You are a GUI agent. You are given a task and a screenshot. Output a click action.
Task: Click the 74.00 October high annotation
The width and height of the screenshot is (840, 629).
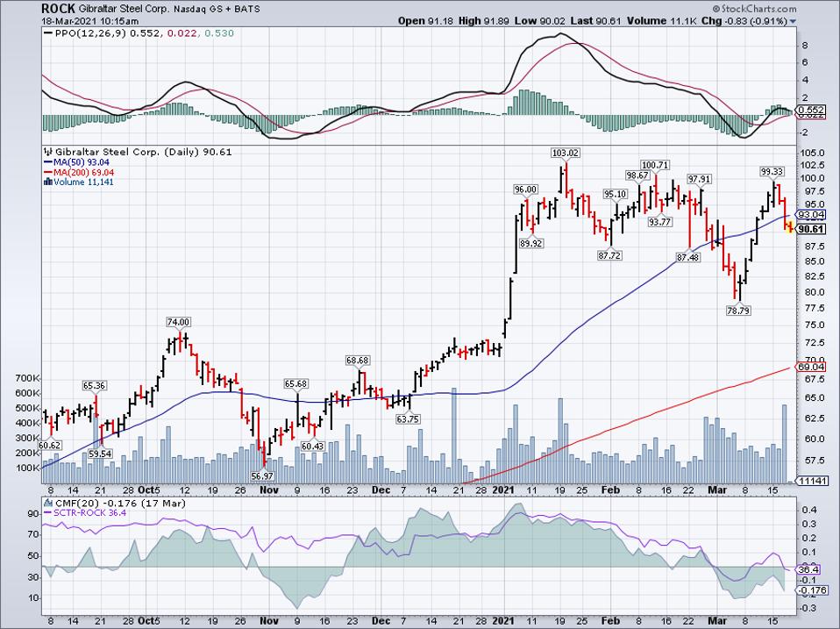(178, 322)
